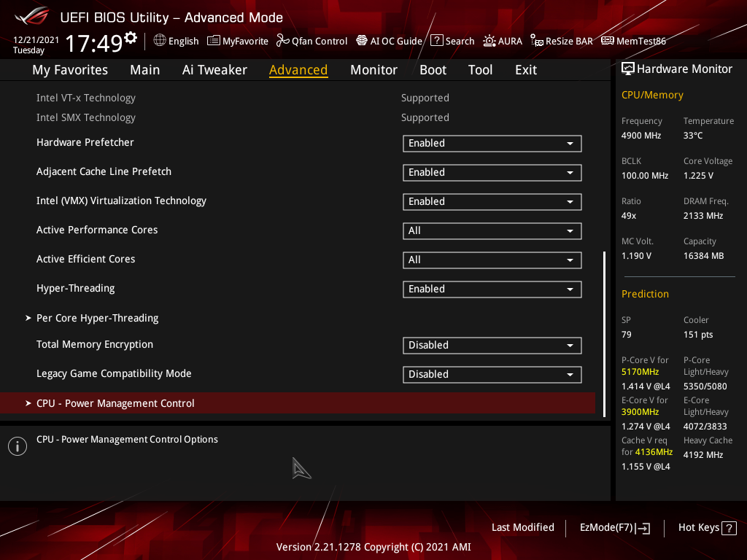Image resolution: width=747 pixels, height=560 pixels.
Task: Click the 4900 MHz frequency value
Action: pos(641,136)
